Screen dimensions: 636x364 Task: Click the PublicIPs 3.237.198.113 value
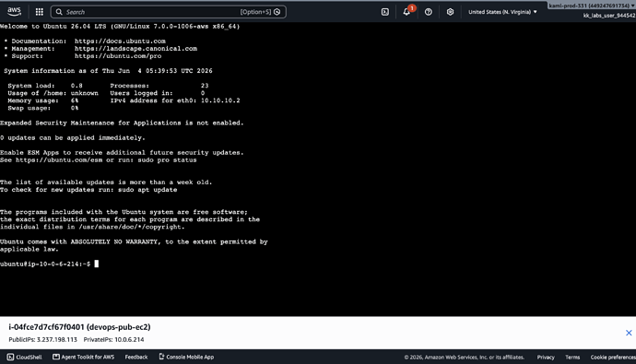click(57, 340)
